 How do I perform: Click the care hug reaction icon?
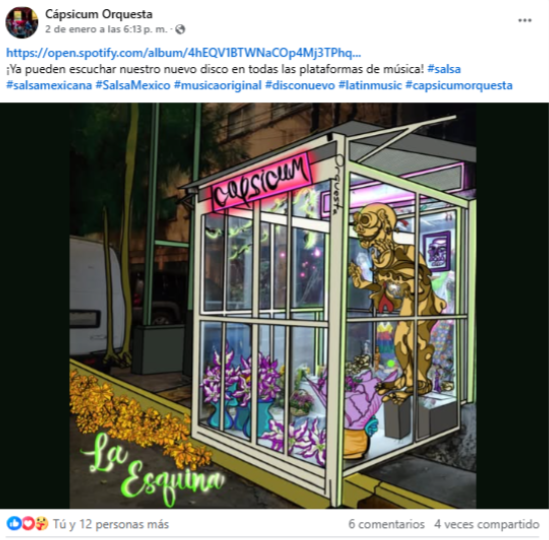tap(42, 524)
